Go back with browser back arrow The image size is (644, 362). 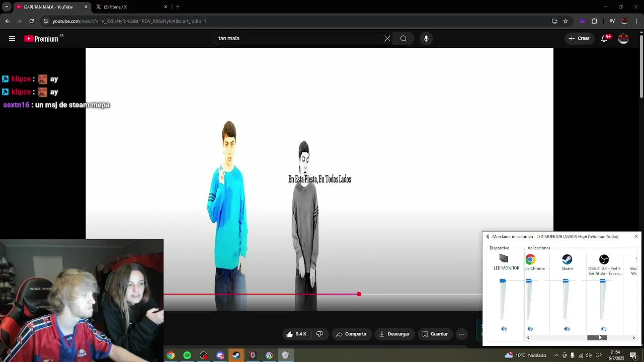[x=7, y=21]
